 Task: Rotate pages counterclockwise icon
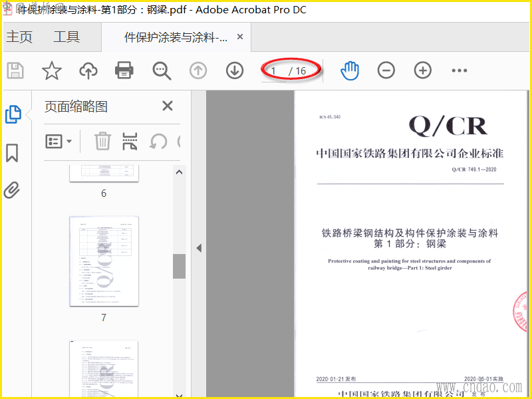point(158,142)
